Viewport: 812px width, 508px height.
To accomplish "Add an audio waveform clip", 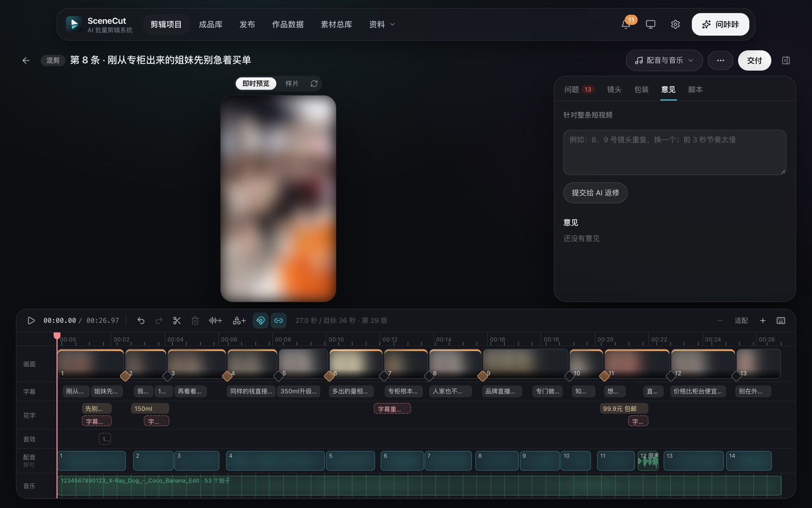I will click(215, 321).
